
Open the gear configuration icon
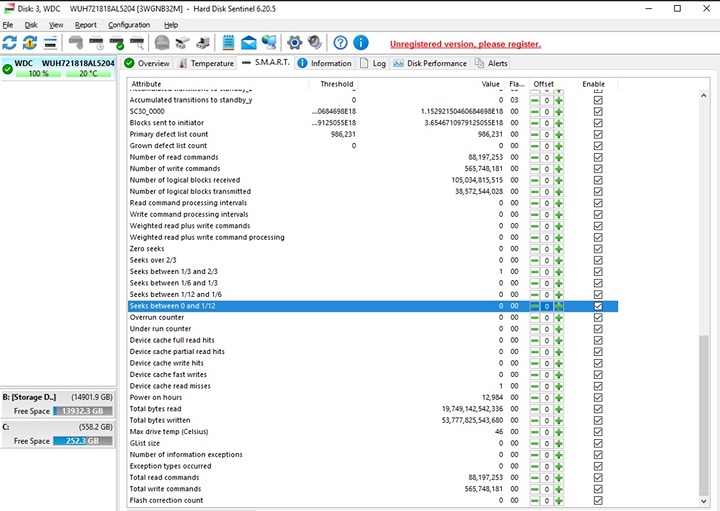[x=294, y=43]
